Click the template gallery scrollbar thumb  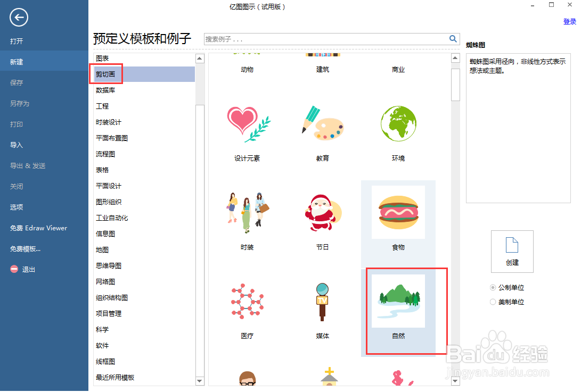tap(455, 85)
